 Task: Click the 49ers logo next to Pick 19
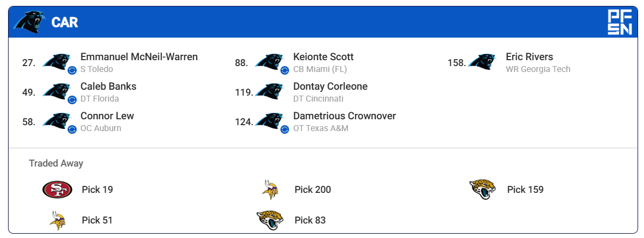point(57,190)
